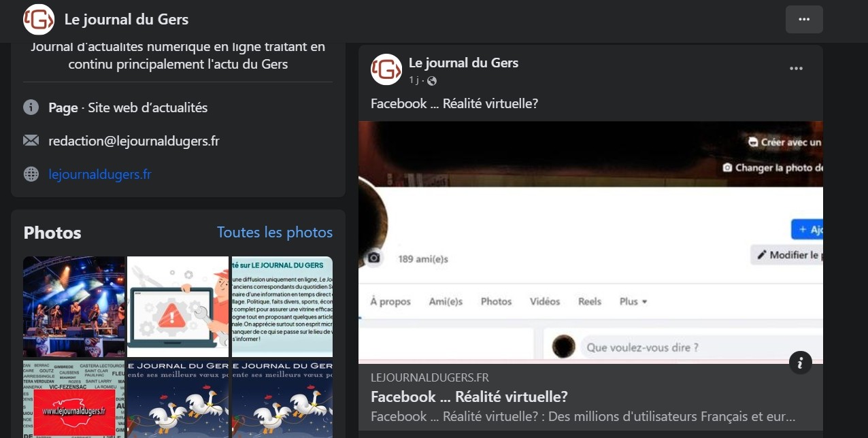Open the page options three-dot button in header
This screenshot has width=868, height=438.
[x=804, y=19]
